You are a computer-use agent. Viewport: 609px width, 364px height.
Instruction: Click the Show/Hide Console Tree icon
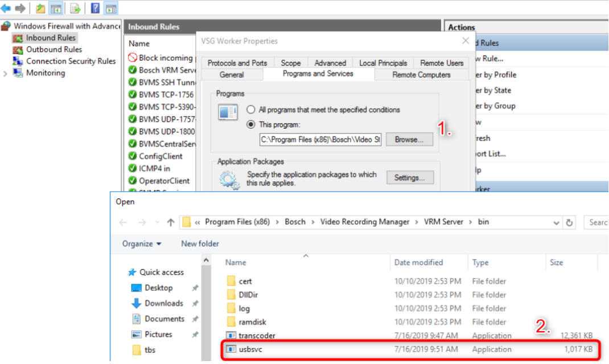click(56, 8)
